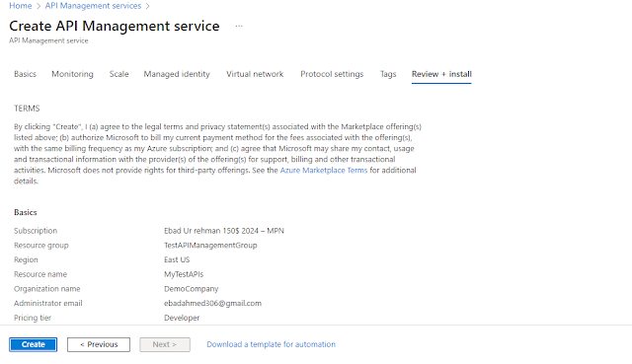632x364 pixels.
Task: Open the Virtual network tab
Action: [255, 74]
